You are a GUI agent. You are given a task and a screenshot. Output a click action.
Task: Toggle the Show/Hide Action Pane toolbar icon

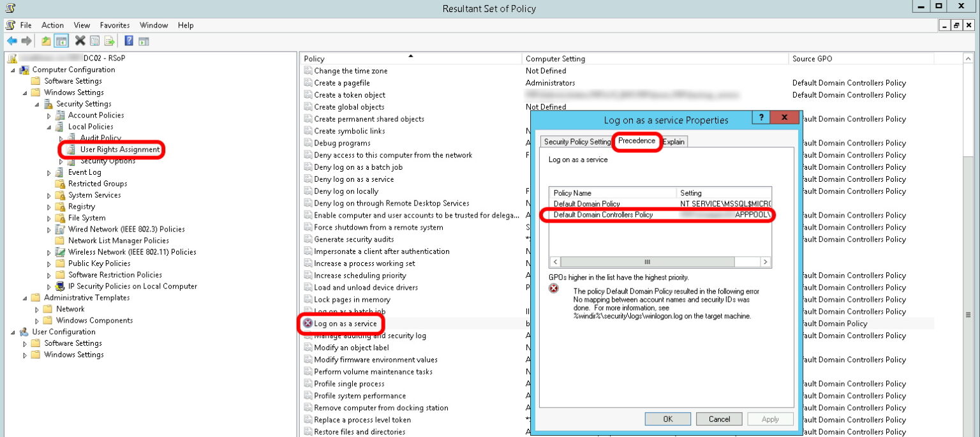pyautogui.click(x=144, y=40)
